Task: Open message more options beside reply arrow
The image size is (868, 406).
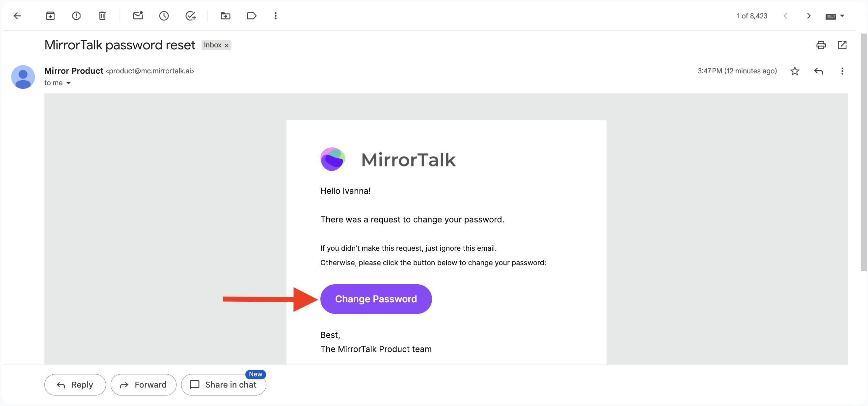Action: click(x=842, y=71)
